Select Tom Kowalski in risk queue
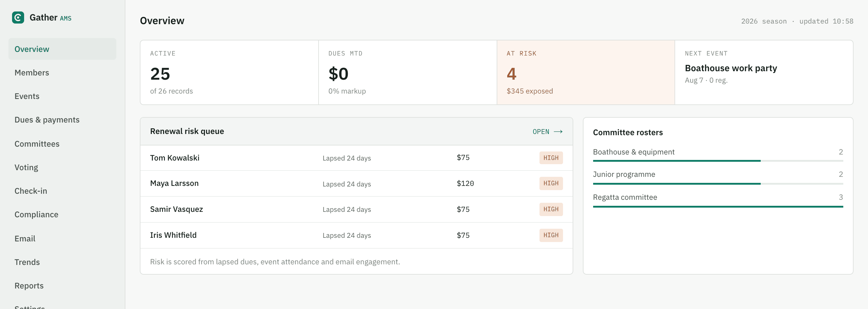 [357, 158]
